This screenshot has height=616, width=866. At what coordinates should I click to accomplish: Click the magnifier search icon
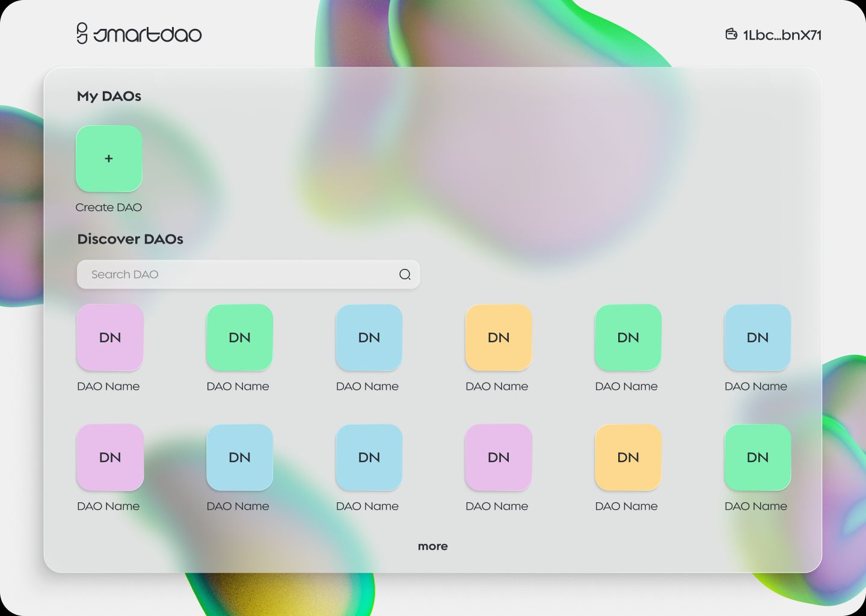point(405,274)
